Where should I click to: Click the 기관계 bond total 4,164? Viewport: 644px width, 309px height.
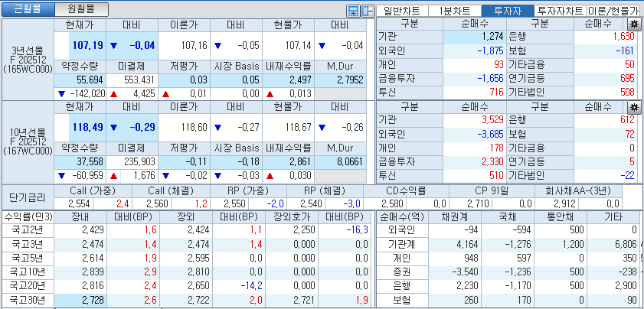tap(467, 245)
